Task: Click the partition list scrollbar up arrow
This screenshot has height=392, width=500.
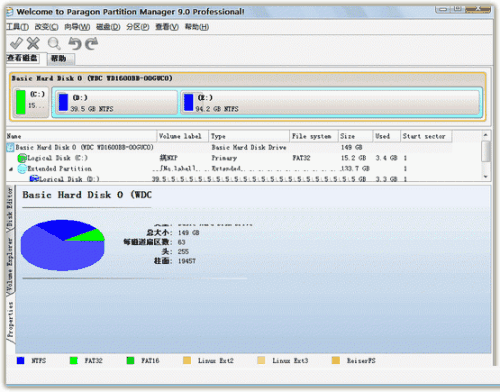Action: pyautogui.click(x=486, y=135)
